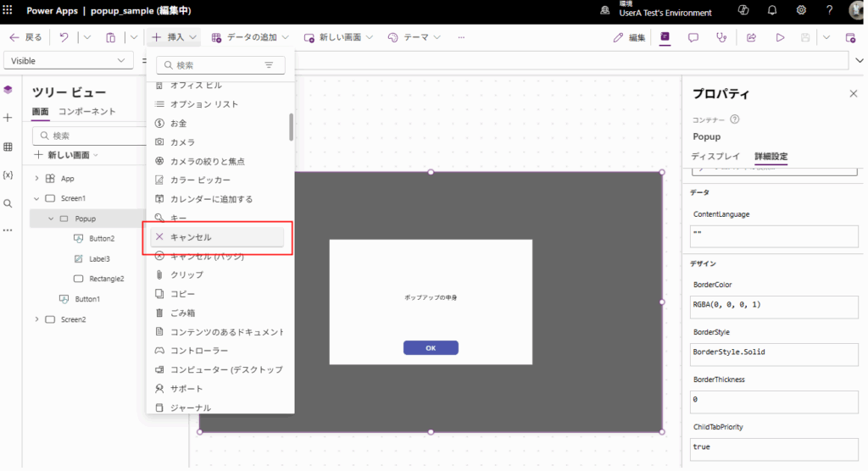Click the undo icon in toolbar
The image size is (868, 471).
(x=64, y=37)
